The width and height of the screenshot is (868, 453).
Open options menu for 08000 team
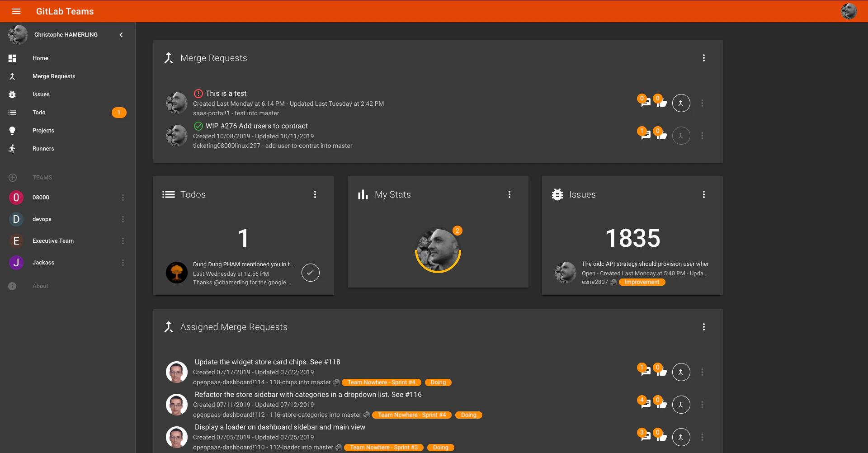pos(123,198)
